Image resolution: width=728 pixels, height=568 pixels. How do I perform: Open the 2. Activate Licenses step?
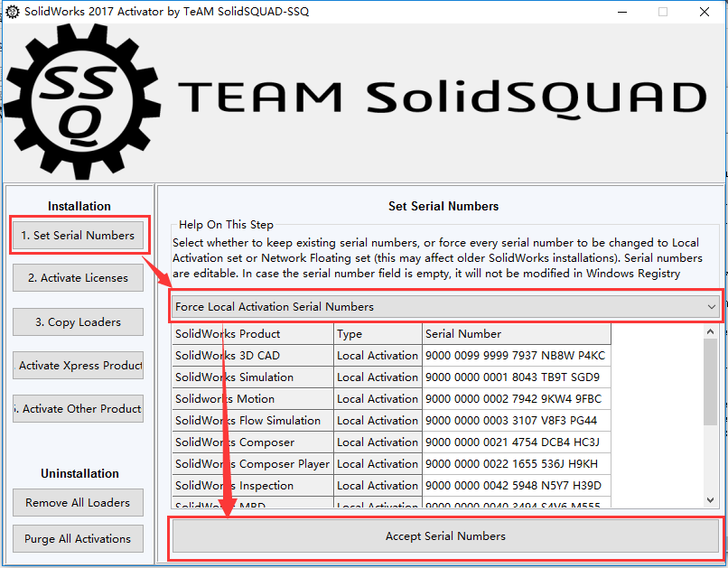point(78,277)
